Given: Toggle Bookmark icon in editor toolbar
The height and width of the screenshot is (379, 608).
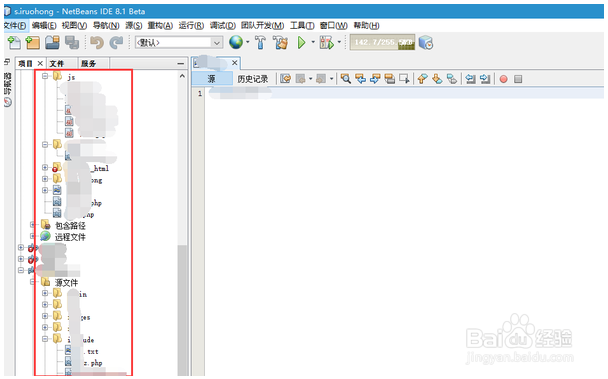Looking at the screenshot, I should pyautogui.click(x=452, y=79).
